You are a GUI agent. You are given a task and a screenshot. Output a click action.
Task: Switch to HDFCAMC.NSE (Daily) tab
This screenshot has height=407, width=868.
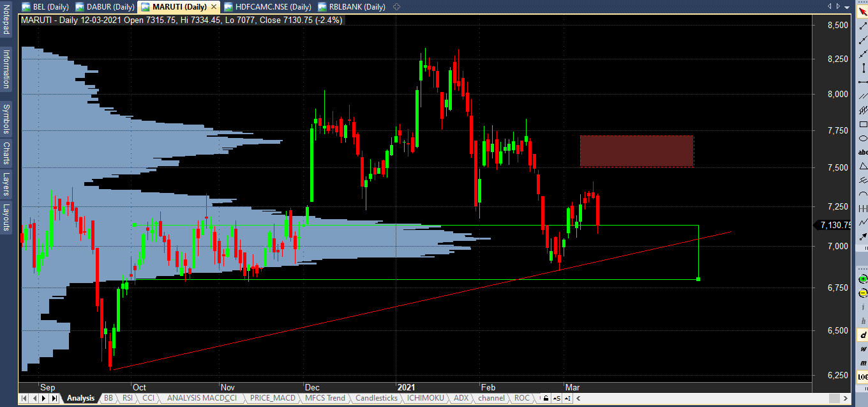[x=267, y=6]
